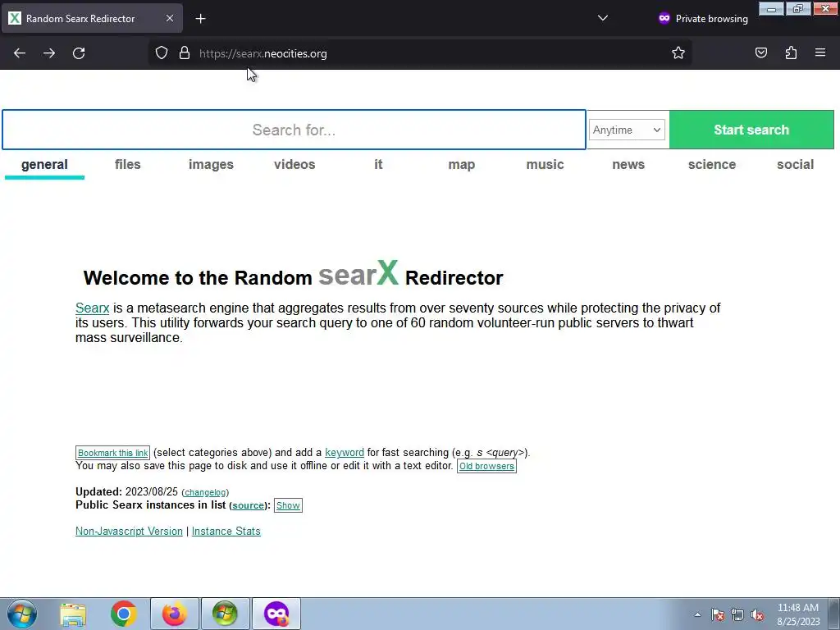Select the videos category tab
Image resolution: width=840 pixels, height=630 pixels.
[x=294, y=164]
